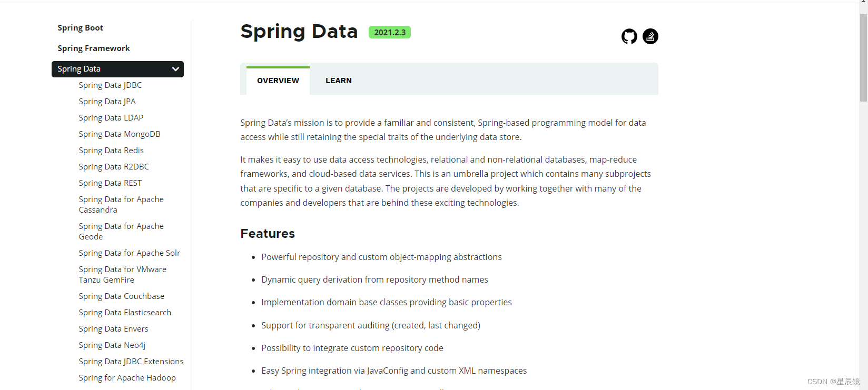Open the Spring Boot section
The height and width of the screenshot is (390, 868).
pos(80,27)
